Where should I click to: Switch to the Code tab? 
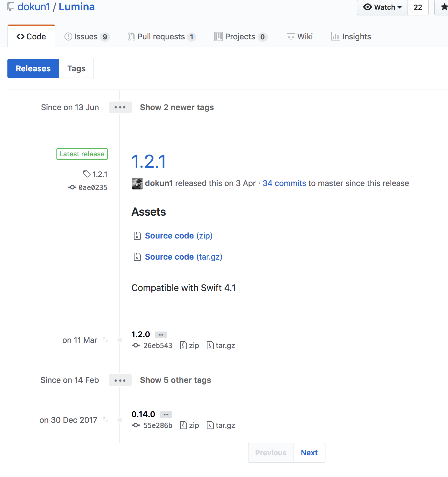pos(31,37)
